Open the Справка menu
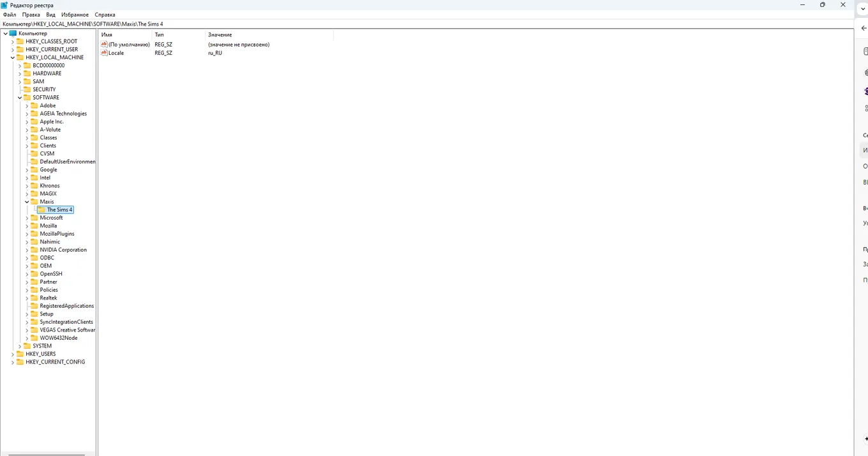The width and height of the screenshot is (868, 456). (105, 15)
